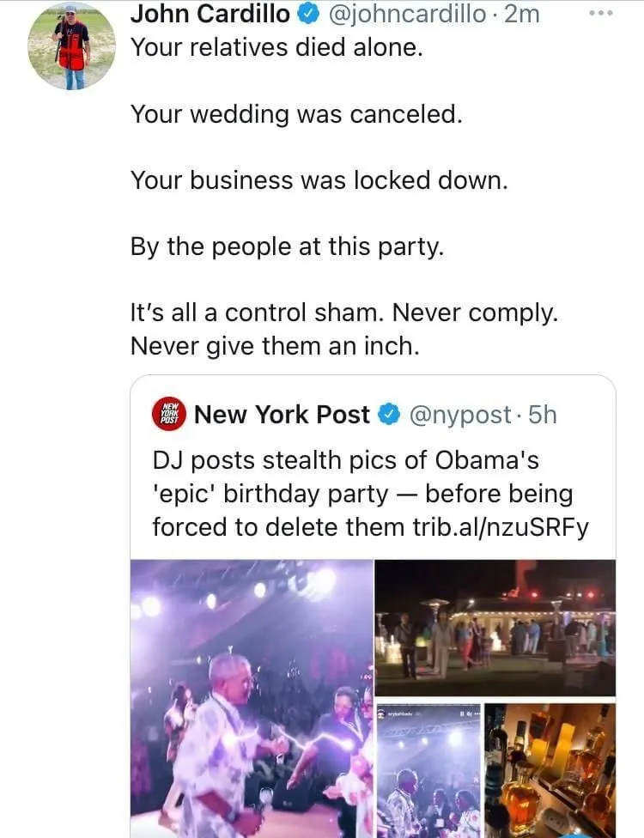The height and width of the screenshot is (838, 644).
Task: View nighttime outdoor tent party photo
Action: pyautogui.click(x=495, y=627)
